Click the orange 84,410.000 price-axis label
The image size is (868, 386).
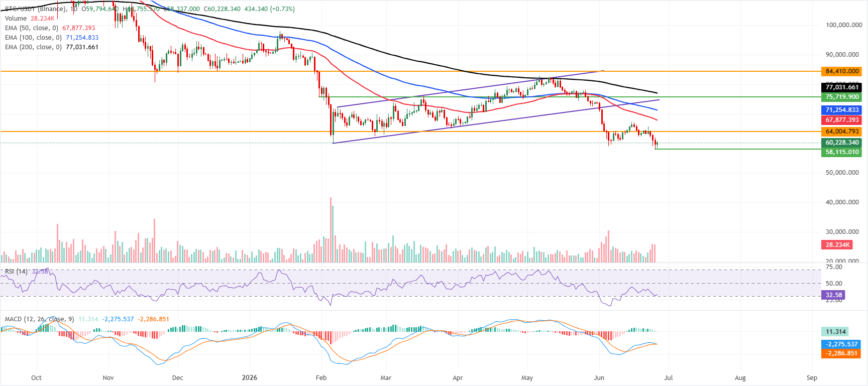click(841, 71)
